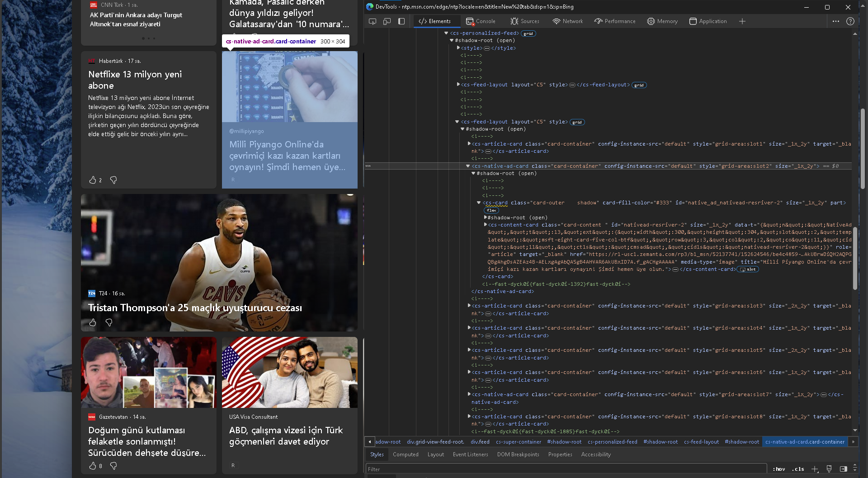This screenshot has width=868, height=478.
Task: Toggle the :hov element state button
Action: (779, 469)
